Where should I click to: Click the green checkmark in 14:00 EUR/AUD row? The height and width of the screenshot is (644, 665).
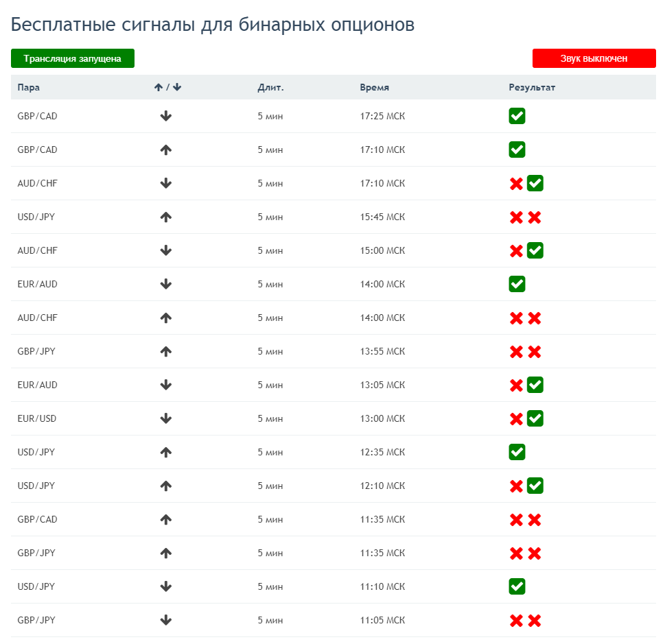(517, 284)
